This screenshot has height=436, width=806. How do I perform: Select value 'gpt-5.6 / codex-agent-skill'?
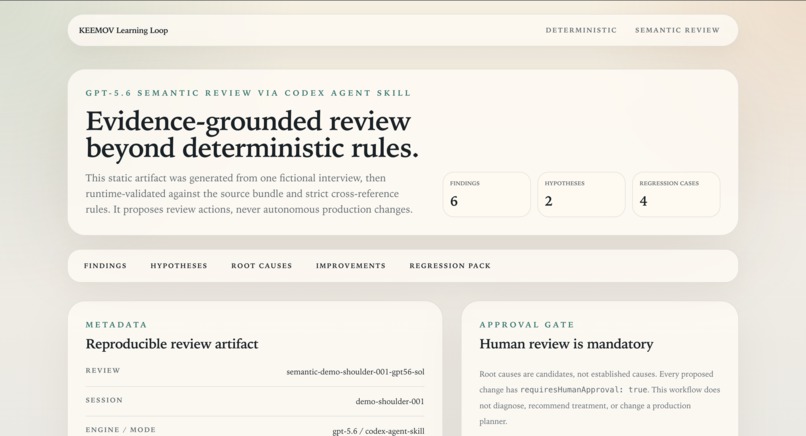click(378, 431)
